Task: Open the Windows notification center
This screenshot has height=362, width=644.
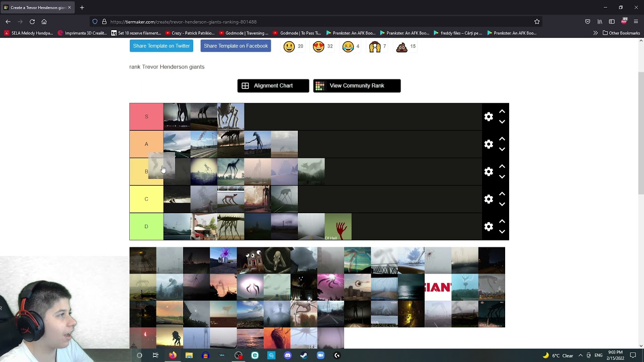Action: 633,355
